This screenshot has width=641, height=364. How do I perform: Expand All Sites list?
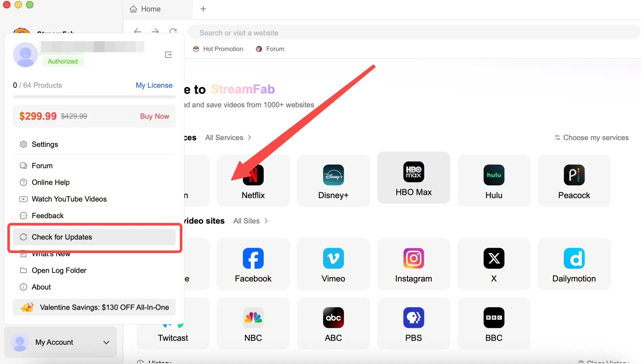pyautogui.click(x=251, y=221)
